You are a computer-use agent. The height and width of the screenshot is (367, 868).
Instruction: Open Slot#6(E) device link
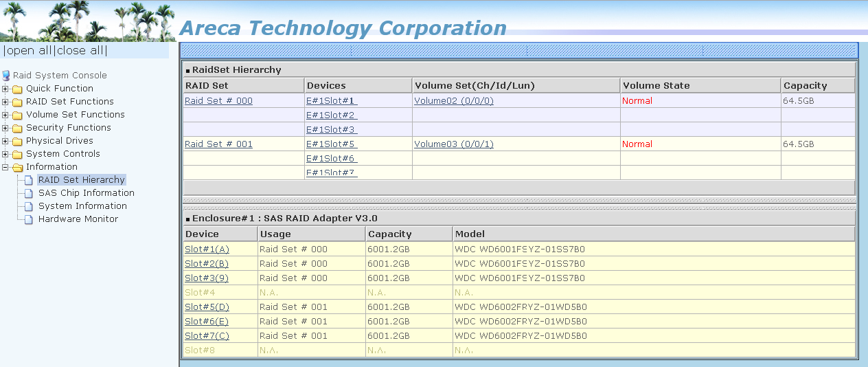[x=207, y=322]
